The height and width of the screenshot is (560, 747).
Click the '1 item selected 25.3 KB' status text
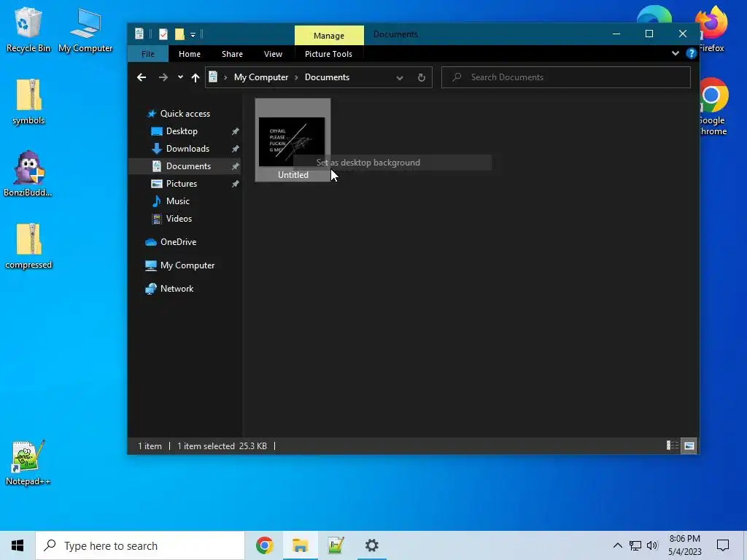tap(222, 446)
